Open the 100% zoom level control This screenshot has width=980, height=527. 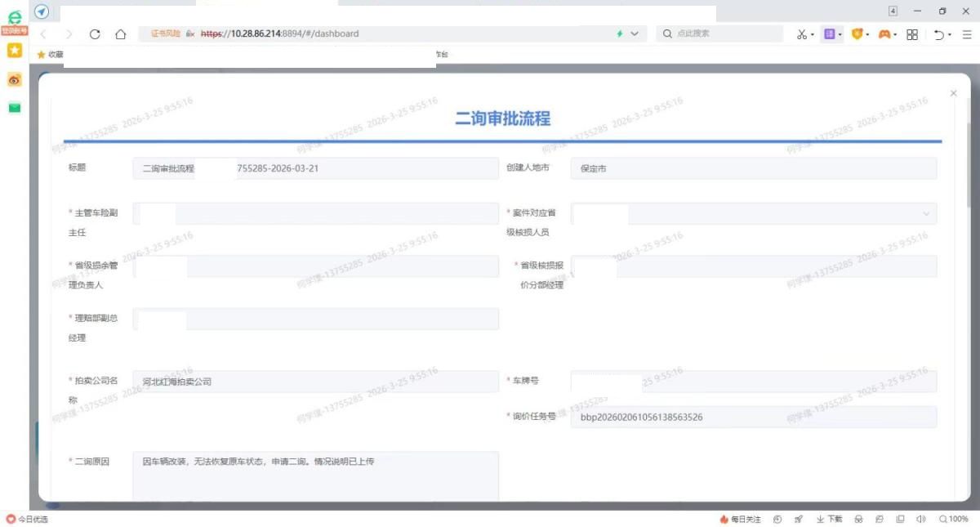[953, 519]
